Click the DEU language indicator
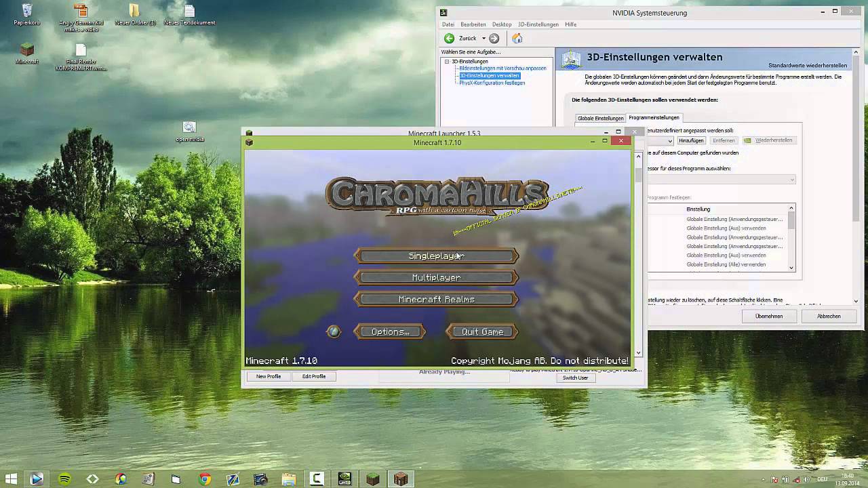This screenshot has height=488, width=868. pos(822,479)
